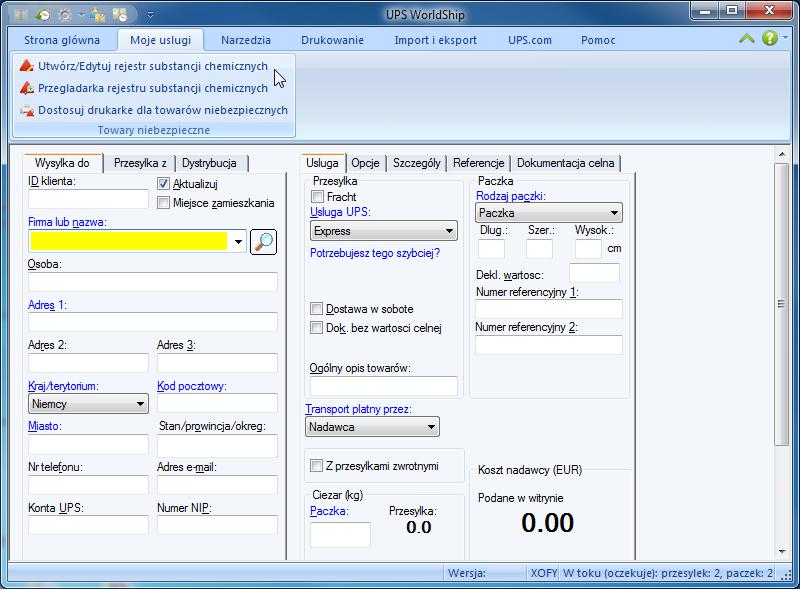Switch to Strona glówna ribbon tab

(x=62, y=40)
